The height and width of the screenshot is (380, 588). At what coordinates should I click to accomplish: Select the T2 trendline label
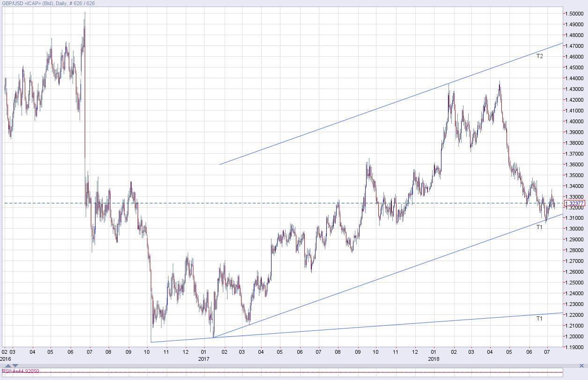coord(540,56)
